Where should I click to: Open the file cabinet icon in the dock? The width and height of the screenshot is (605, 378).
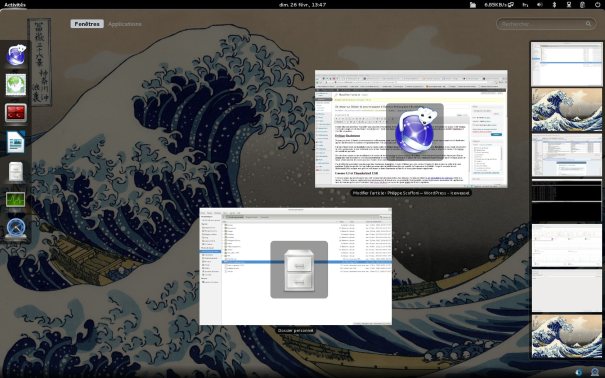tap(16, 171)
